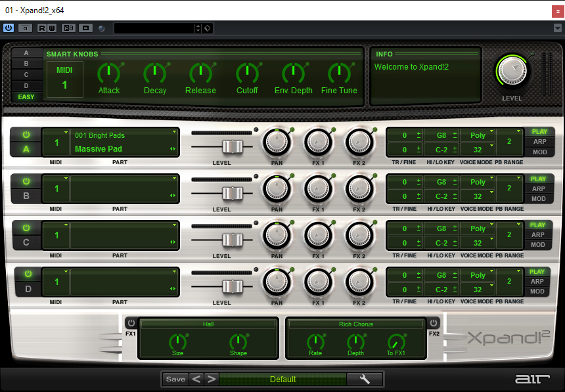This screenshot has height=392, width=565.
Task: Click the Cutoff smart knob
Action: tap(247, 73)
